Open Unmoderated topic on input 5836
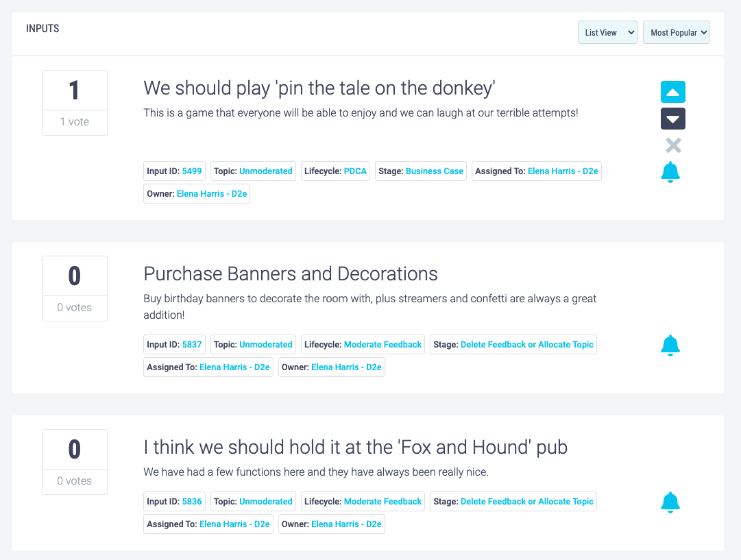This screenshot has height=560, width=741. pos(265,502)
